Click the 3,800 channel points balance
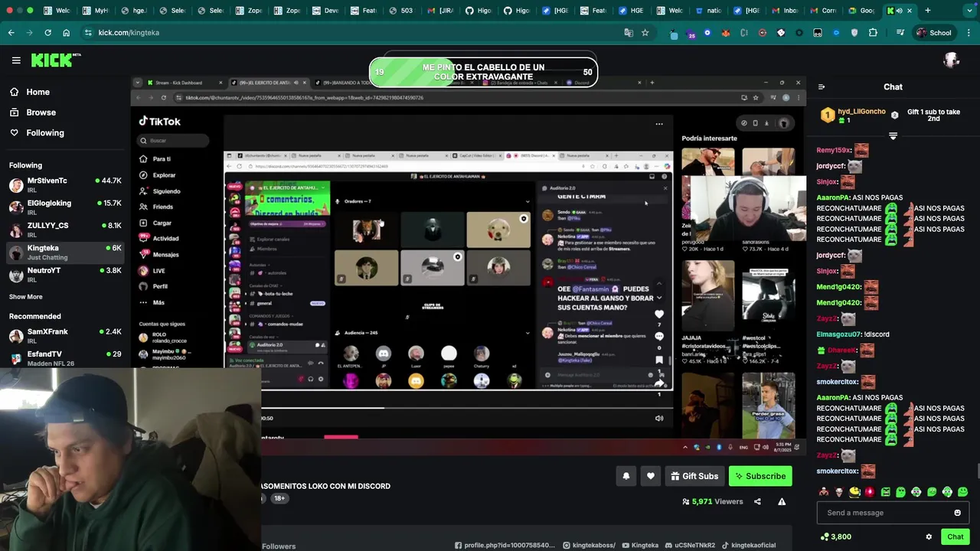Image resolution: width=980 pixels, height=551 pixels. 835,537
